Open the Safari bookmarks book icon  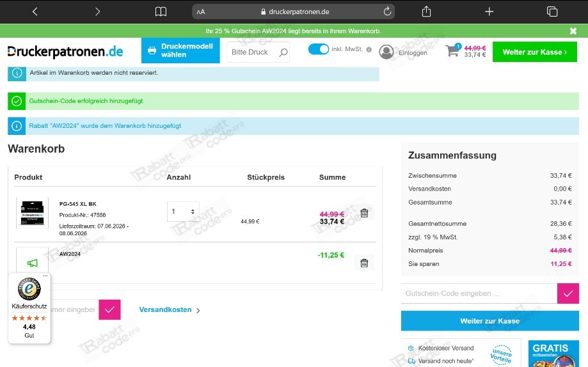coord(161,12)
